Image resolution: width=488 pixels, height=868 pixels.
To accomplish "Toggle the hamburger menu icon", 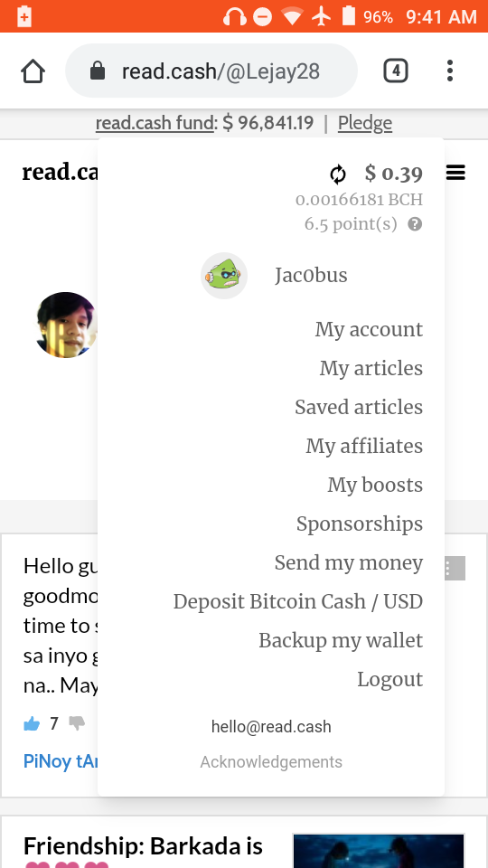I will (455, 174).
